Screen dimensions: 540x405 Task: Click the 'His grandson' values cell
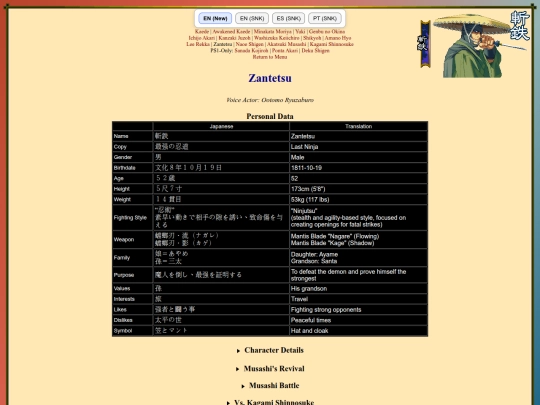coord(359,289)
